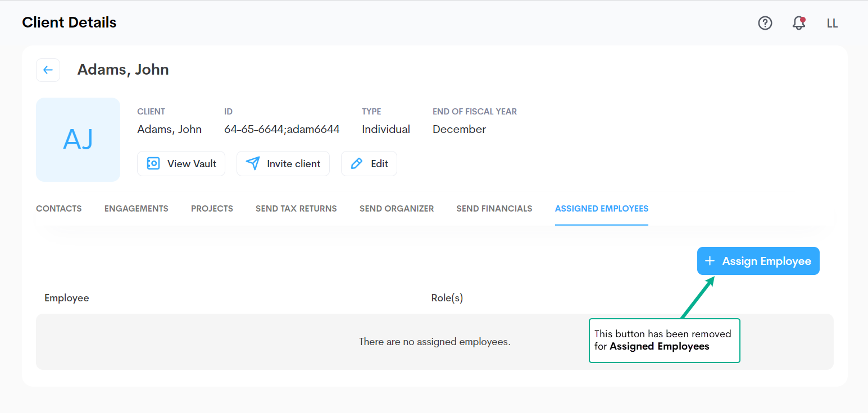Image resolution: width=868 pixels, height=413 pixels.
Task: Open the help question mark icon
Action: pyautogui.click(x=765, y=23)
